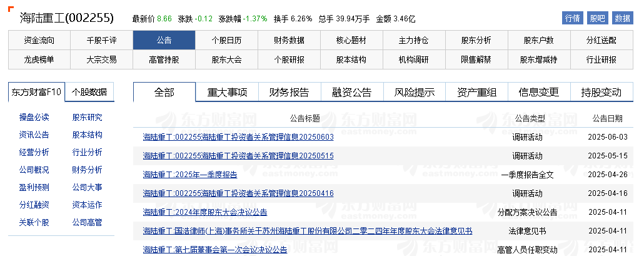This screenshot has height=256, width=644.
Task: Click the 一季度报告全文 type cell
Action: click(527, 175)
